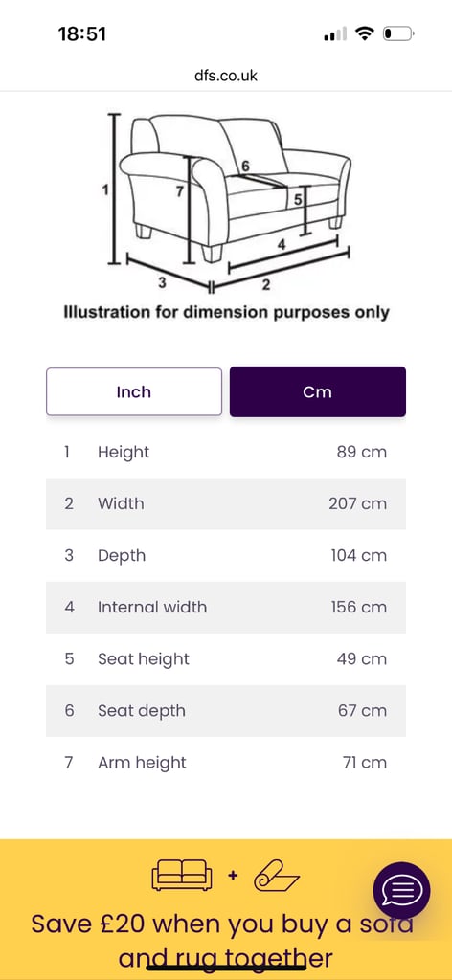Tap the cellular signal bars icon
This screenshot has height=980, width=452.
pos(335,35)
